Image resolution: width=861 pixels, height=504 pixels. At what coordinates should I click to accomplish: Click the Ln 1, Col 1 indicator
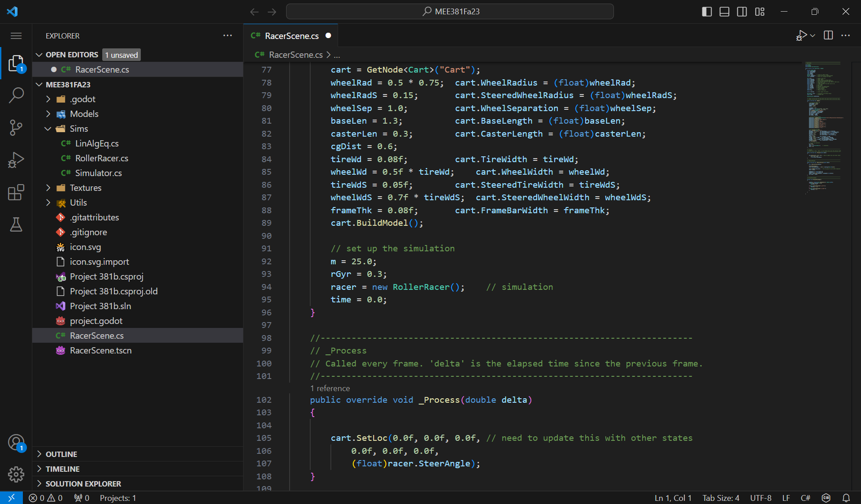tap(673, 498)
